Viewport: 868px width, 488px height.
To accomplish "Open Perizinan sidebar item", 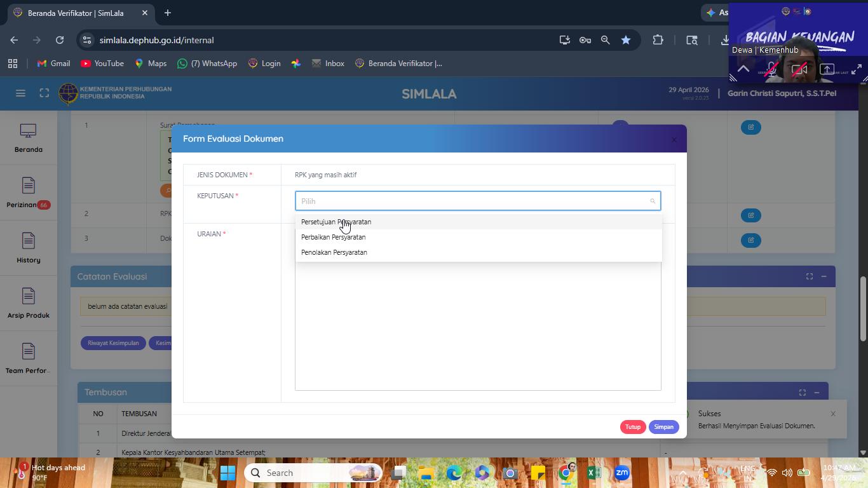I will pyautogui.click(x=29, y=194).
